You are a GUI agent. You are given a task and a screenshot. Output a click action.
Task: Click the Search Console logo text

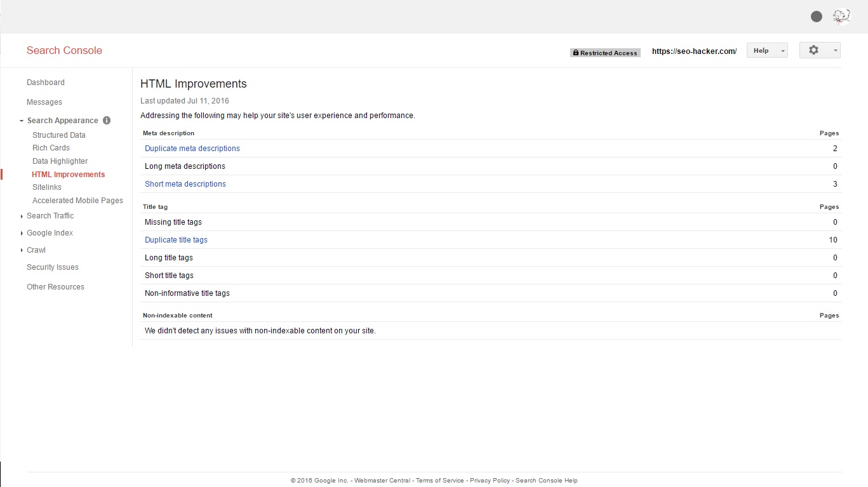coord(64,51)
